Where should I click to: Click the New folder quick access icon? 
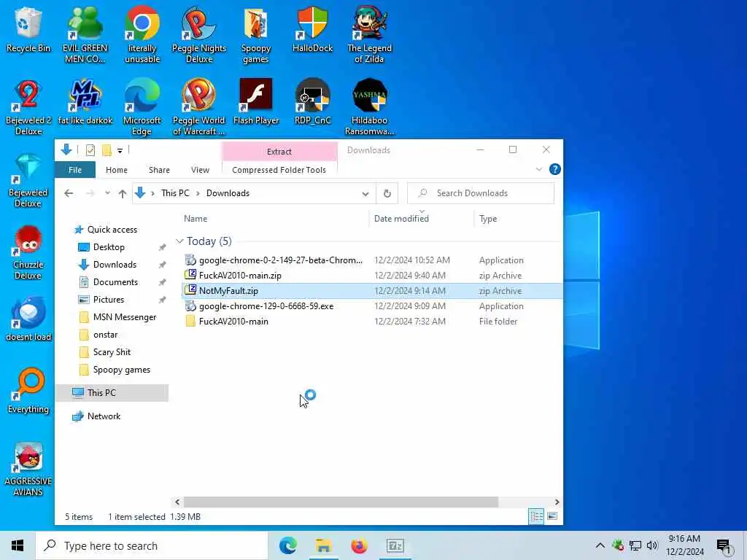pos(107,150)
